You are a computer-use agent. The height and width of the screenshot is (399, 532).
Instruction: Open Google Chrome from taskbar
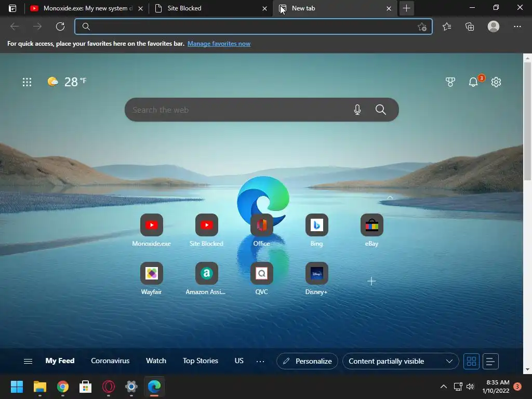coord(63,387)
